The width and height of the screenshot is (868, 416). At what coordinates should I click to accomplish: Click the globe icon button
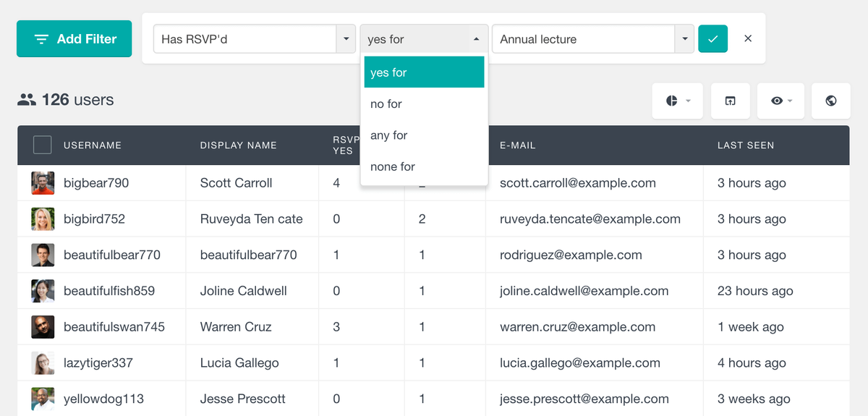point(831,101)
